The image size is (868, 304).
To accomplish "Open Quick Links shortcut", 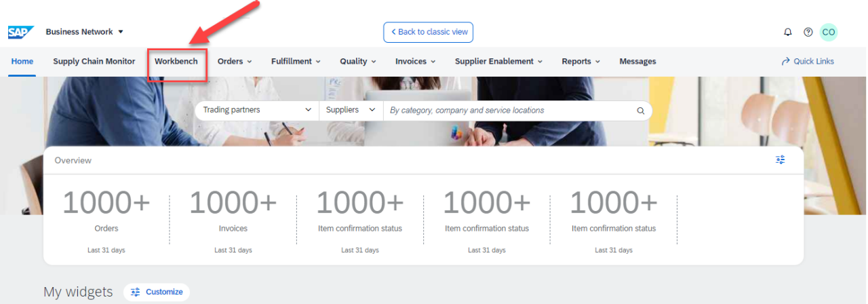I will (x=808, y=61).
